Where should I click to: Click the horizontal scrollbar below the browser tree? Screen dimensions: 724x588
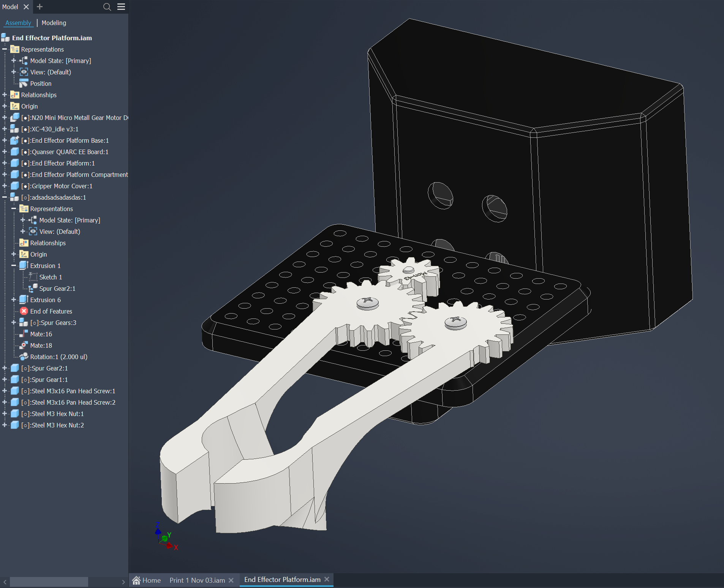coord(49,581)
